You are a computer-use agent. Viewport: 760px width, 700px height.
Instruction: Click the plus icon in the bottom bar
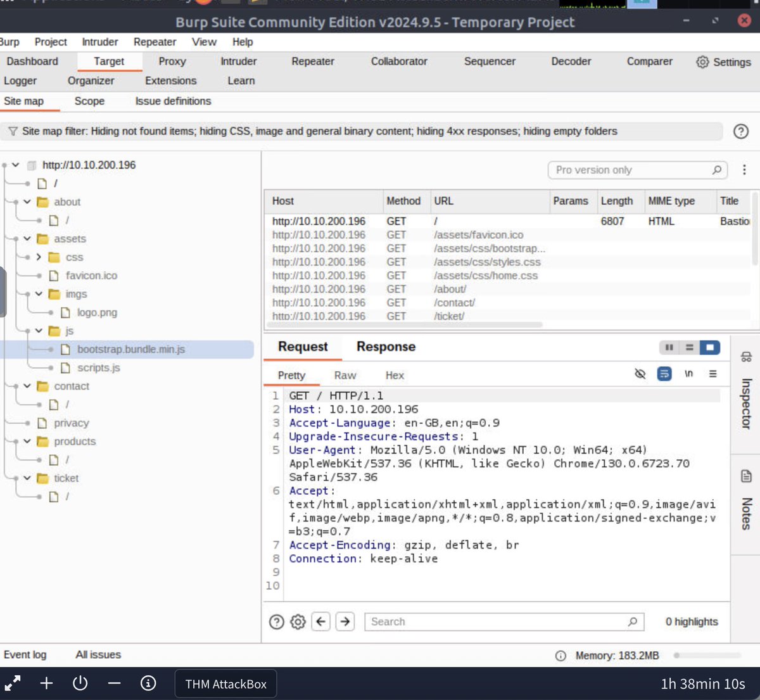(x=46, y=684)
